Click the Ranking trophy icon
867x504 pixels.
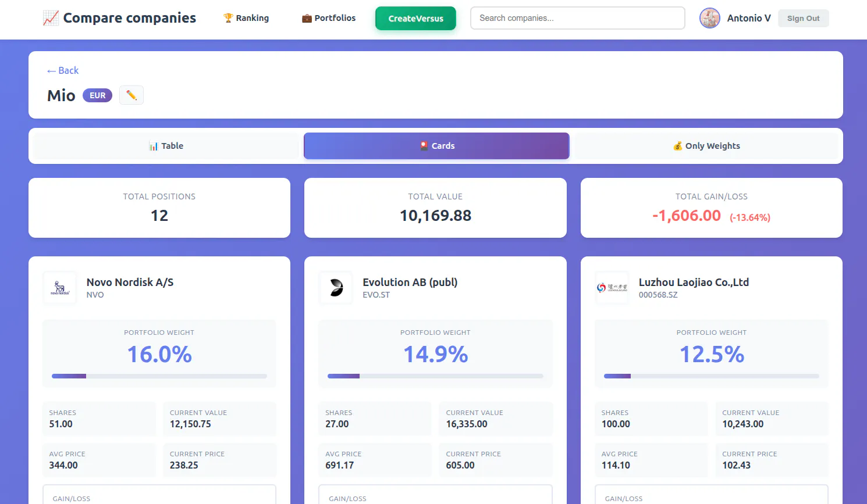[228, 18]
